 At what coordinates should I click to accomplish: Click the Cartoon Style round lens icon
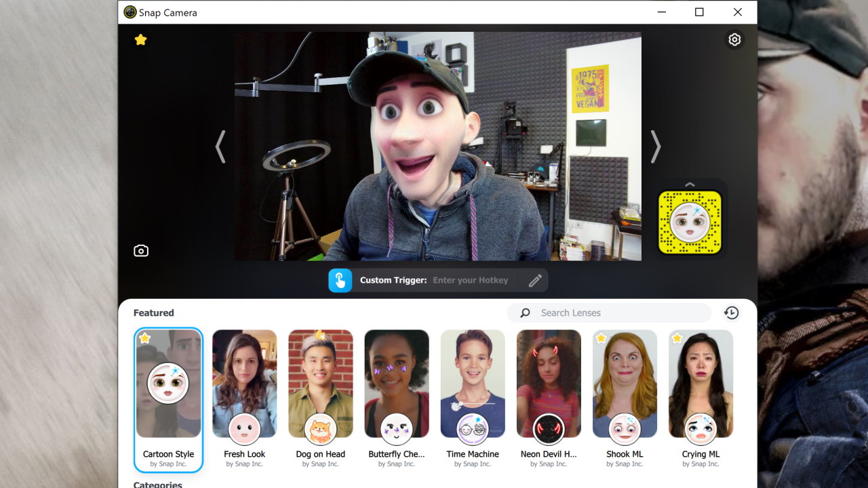tap(168, 383)
